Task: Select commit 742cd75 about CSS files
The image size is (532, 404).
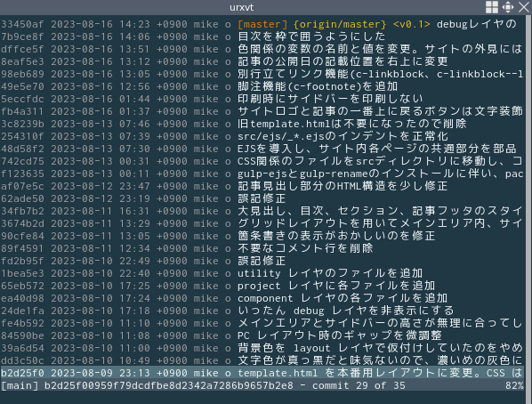Action: click(x=262, y=161)
